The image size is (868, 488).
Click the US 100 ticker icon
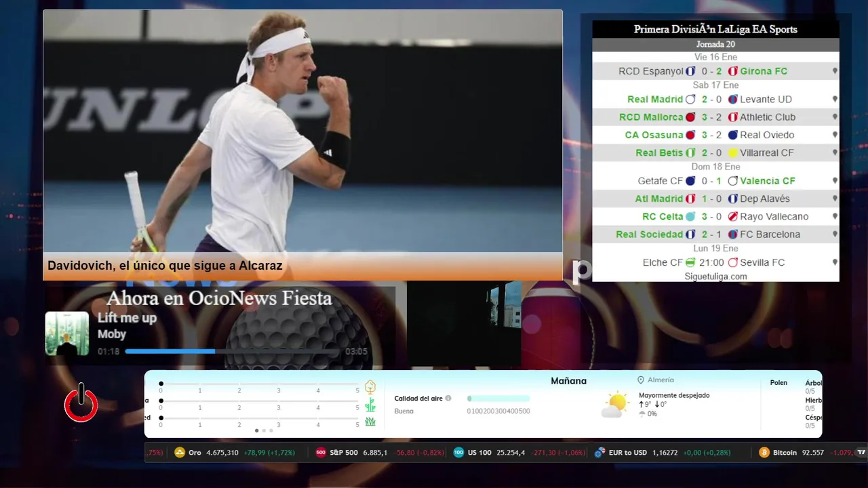458,453
